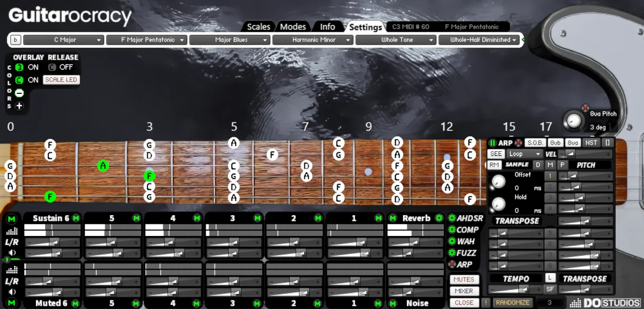This screenshot has width=644, height=309.
Task: Open the arpeggiator Loop mode dropdown
Action: 524,154
